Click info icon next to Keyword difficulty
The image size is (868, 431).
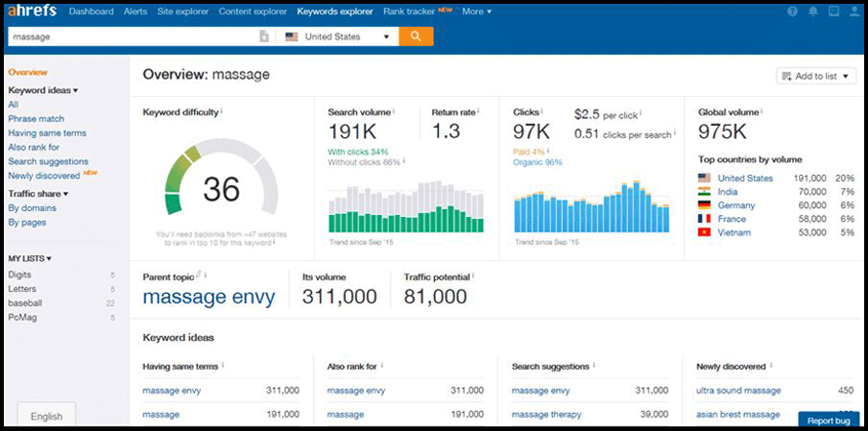coord(222,110)
